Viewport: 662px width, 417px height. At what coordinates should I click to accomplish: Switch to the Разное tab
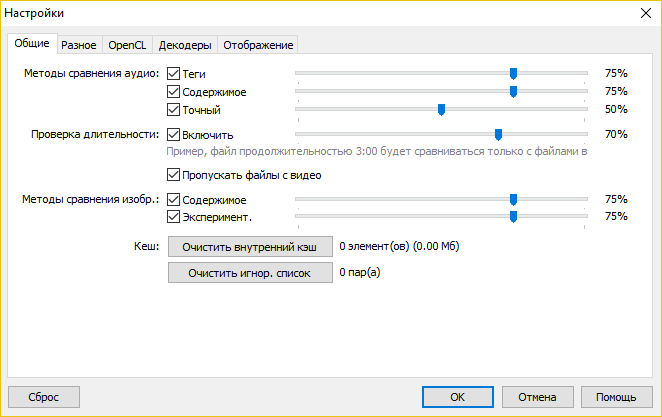tap(78, 45)
